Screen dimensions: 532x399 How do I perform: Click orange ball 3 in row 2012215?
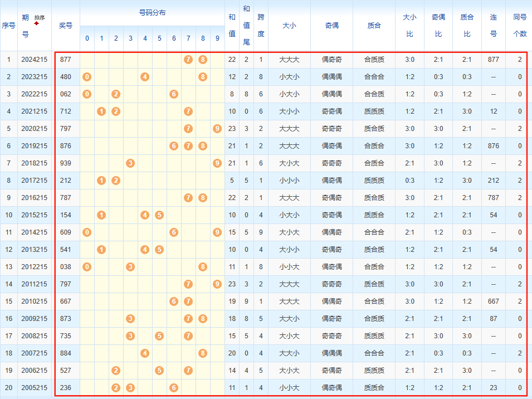click(x=130, y=267)
